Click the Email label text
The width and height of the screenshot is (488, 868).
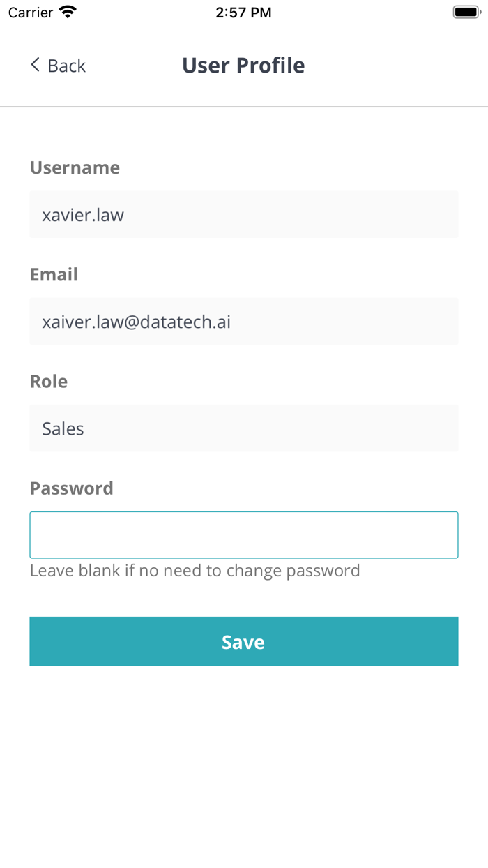54,274
